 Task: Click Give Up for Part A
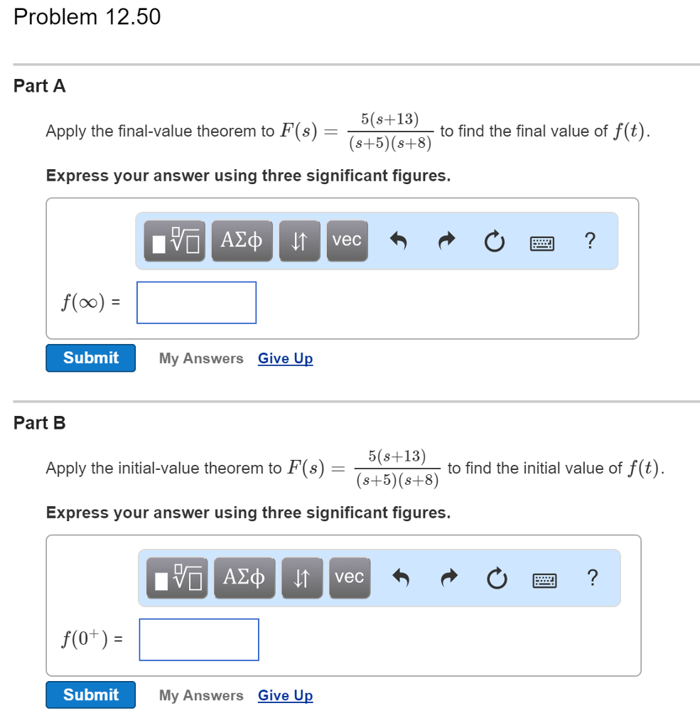point(285,358)
